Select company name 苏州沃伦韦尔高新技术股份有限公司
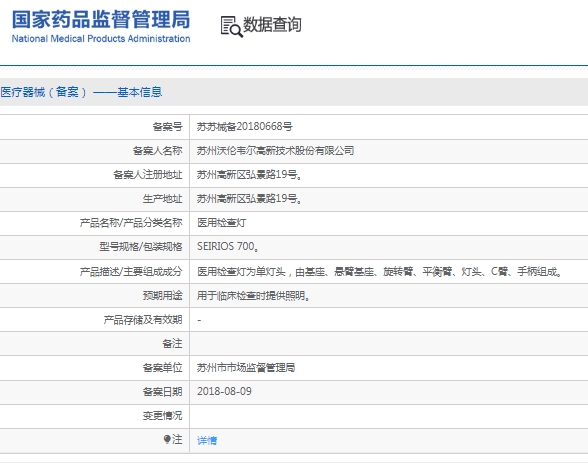The width and height of the screenshot is (588, 464). pos(276,151)
